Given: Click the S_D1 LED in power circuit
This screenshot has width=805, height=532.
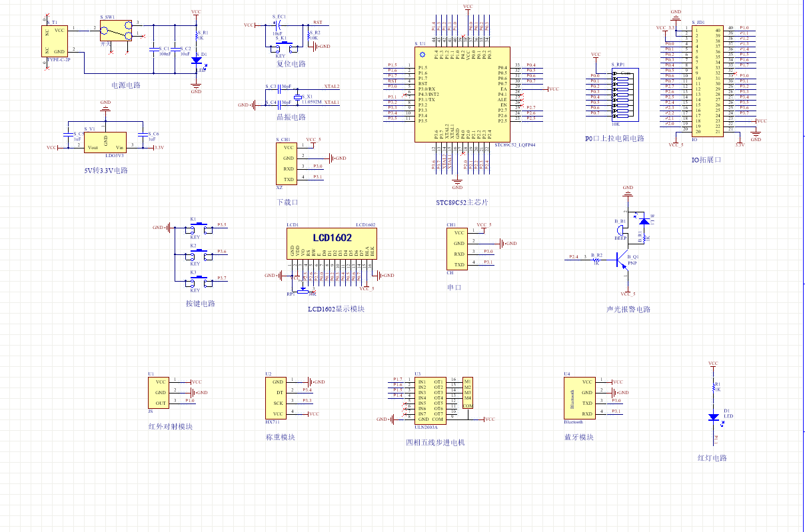Looking at the screenshot, I should click(197, 60).
